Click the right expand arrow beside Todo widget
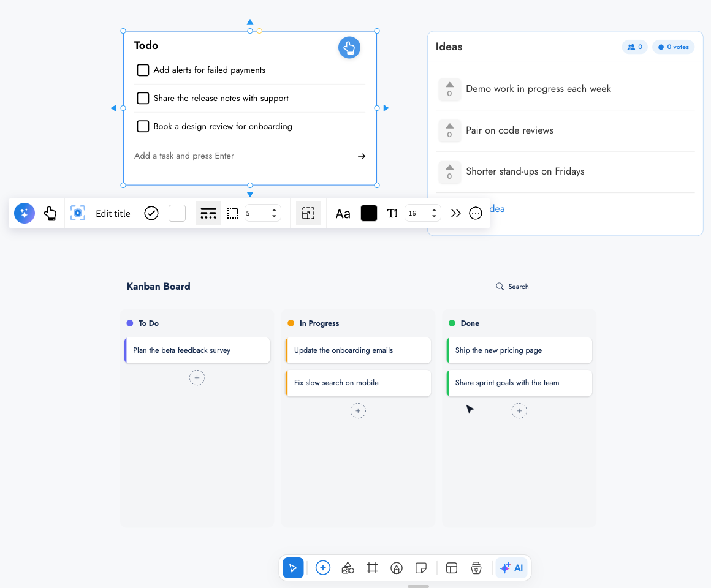This screenshot has height=588, width=711. pos(386,108)
